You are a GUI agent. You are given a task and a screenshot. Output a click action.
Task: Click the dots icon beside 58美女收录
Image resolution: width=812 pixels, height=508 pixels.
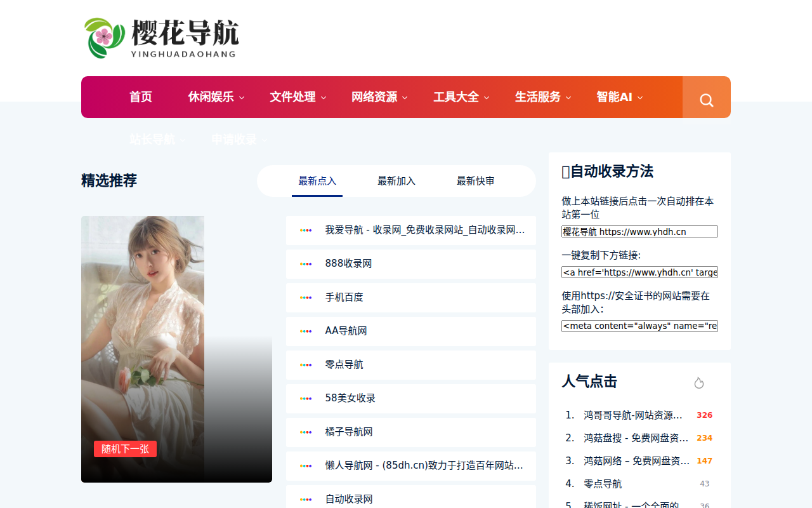pyautogui.click(x=306, y=398)
